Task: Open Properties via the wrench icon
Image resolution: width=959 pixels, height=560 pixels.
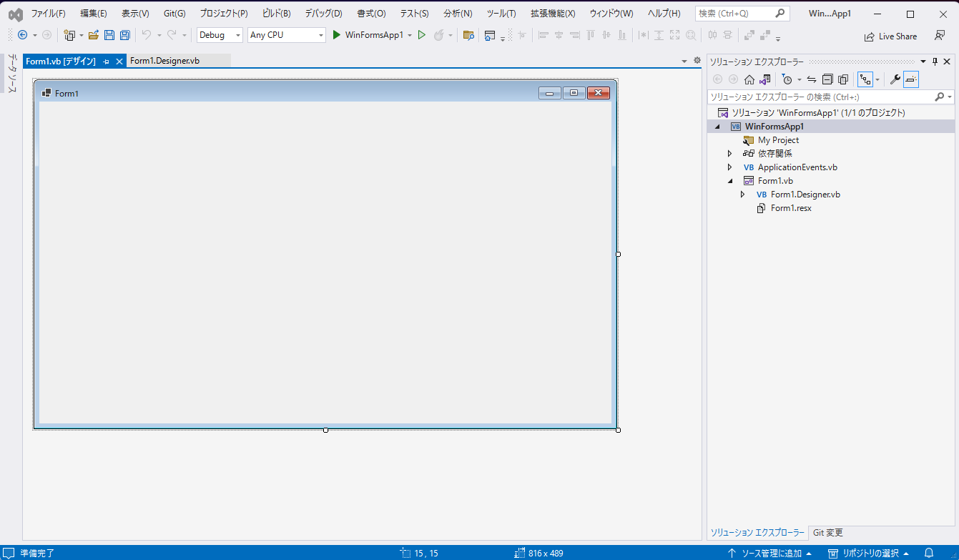Action: point(895,79)
